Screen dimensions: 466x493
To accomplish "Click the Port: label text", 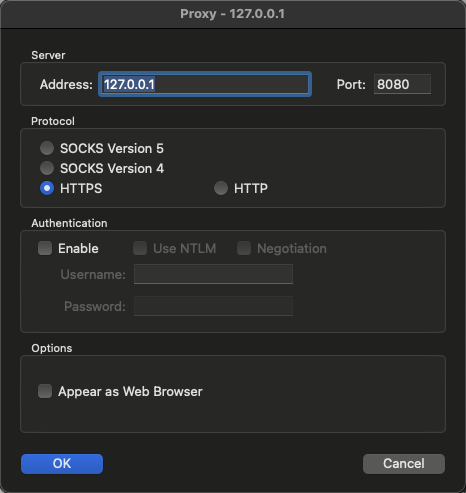I will tap(351, 85).
